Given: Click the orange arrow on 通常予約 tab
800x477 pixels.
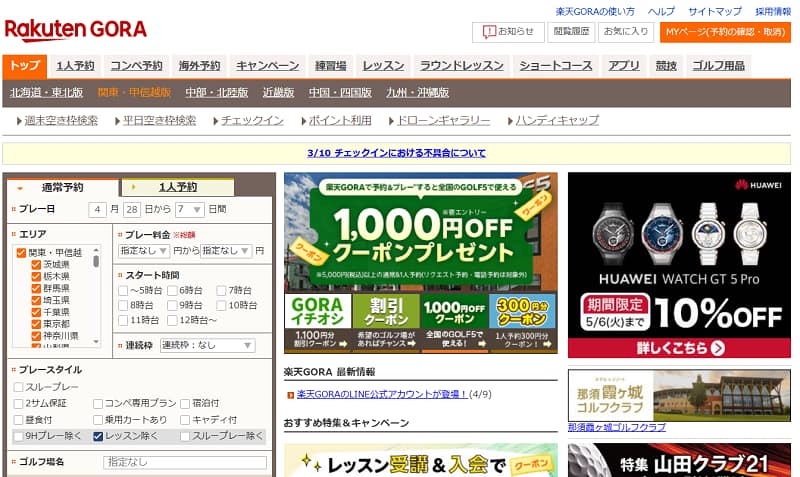Looking at the screenshot, I should [x=20, y=188].
